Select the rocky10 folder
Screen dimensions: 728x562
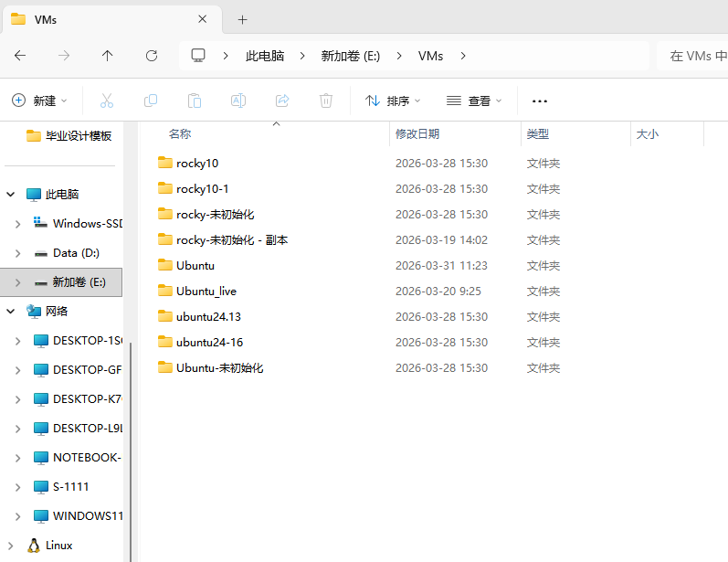[197, 163]
